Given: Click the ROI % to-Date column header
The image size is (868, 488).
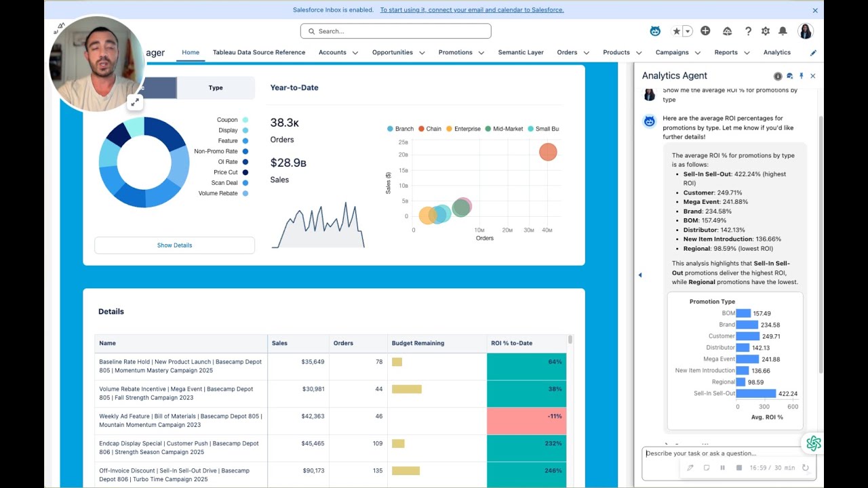Looking at the screenshot, I should pyautogui.click(x=526, y=343).
